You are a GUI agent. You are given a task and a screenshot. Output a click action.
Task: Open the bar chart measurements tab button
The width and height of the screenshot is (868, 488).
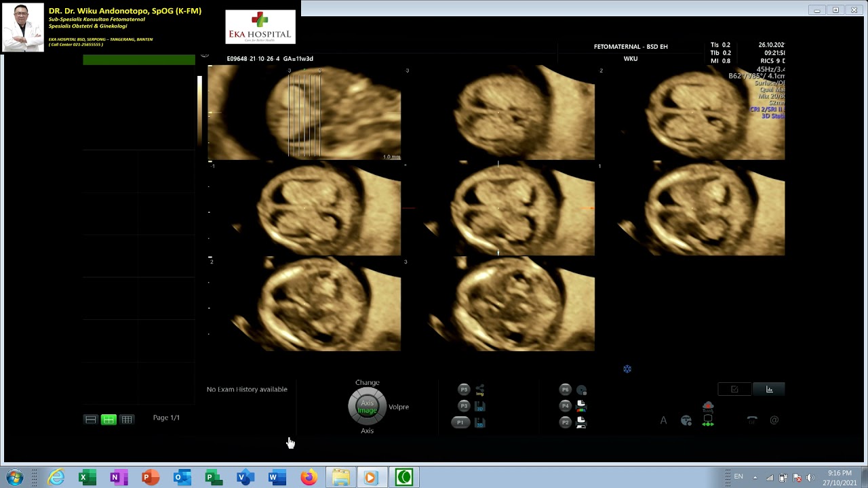769,389
